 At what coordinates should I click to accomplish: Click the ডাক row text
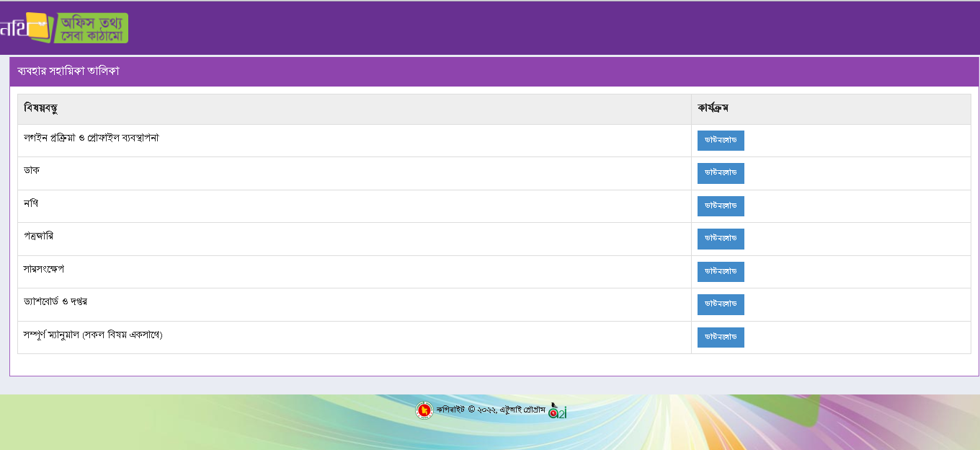[x=32, y=170]
